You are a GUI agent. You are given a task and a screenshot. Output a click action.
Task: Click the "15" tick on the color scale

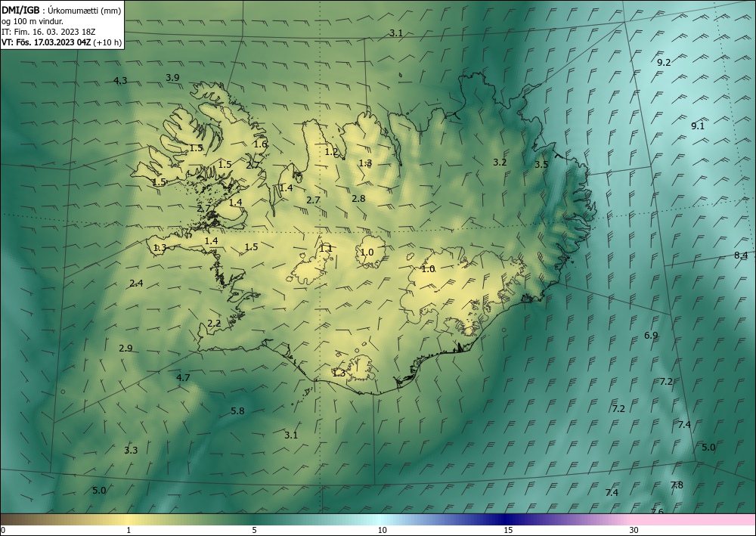coord(508,531)
